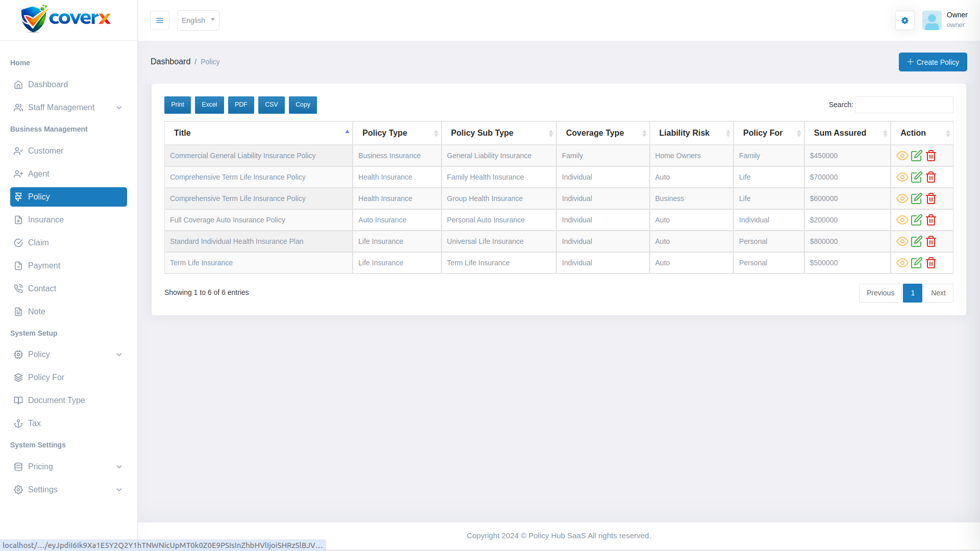This screenshot has height=551, width=980.
Task: Open the English language dropdown
Action: point(198,20)
